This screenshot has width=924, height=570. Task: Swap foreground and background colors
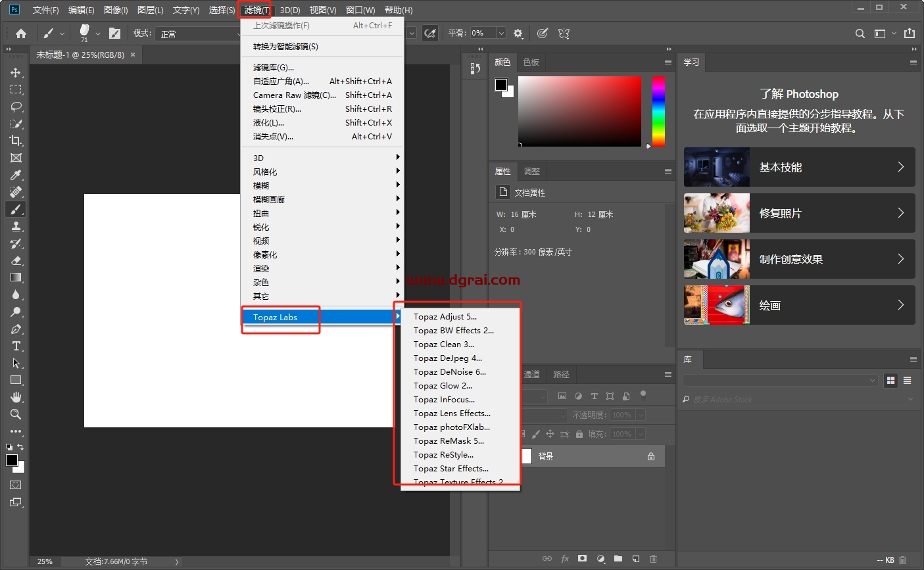[x=20, y=446]
